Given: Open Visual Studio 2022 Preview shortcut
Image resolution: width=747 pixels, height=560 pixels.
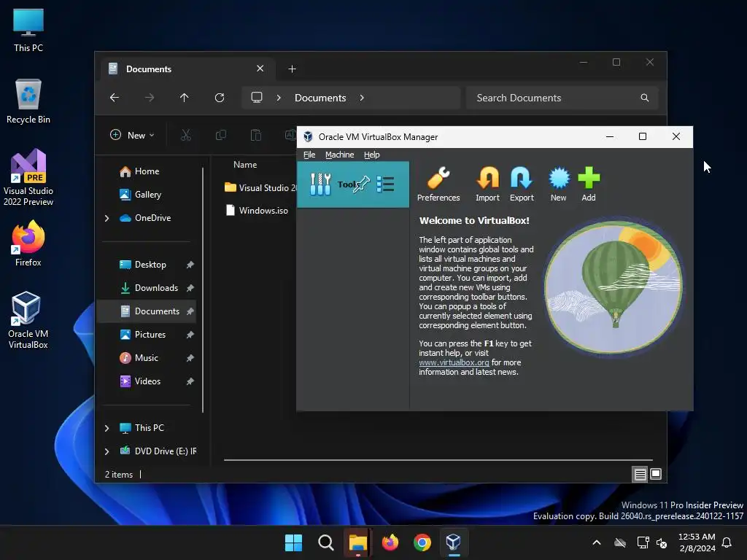Looking at the screenshot, I should pyautogui.click(x=28, y=177).
